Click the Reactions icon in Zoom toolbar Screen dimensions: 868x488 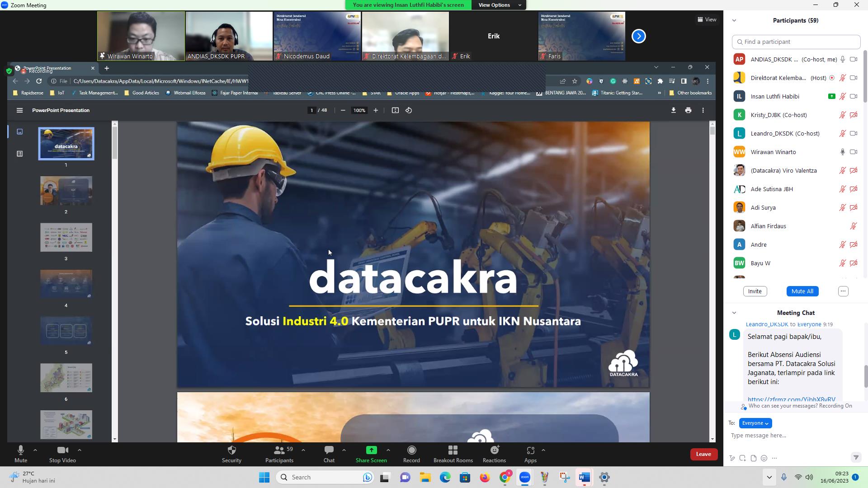pyautogui.click(x=495, y=452)
